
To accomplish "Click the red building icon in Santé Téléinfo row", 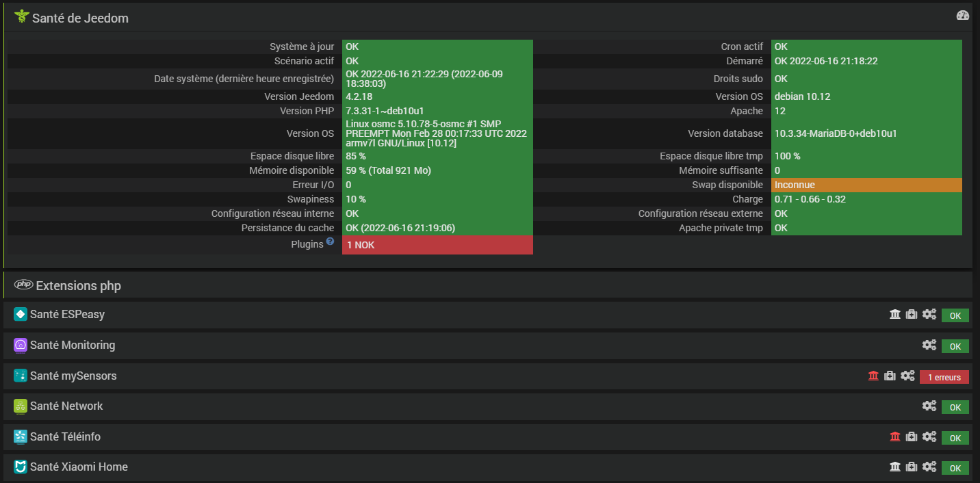I will point(894,436).
